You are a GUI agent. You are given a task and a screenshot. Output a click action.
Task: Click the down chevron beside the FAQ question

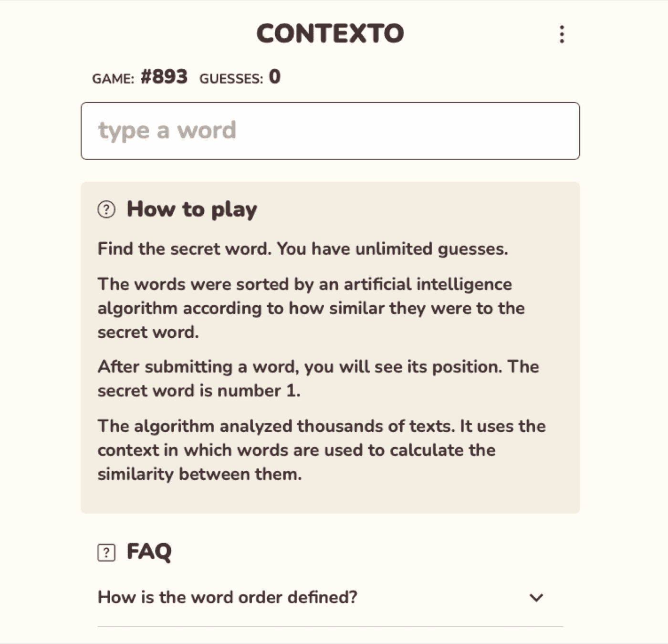coord(536,598)
